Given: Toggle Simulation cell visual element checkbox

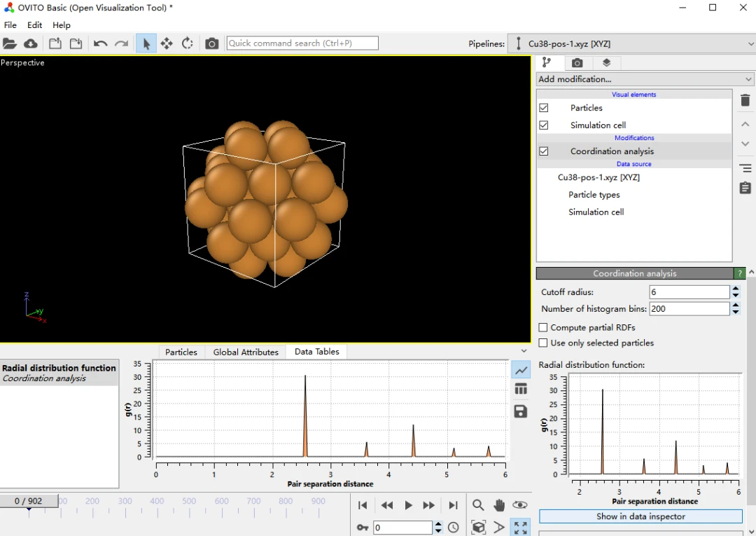Looking at the screenshot, I should [x=544, y=125].
